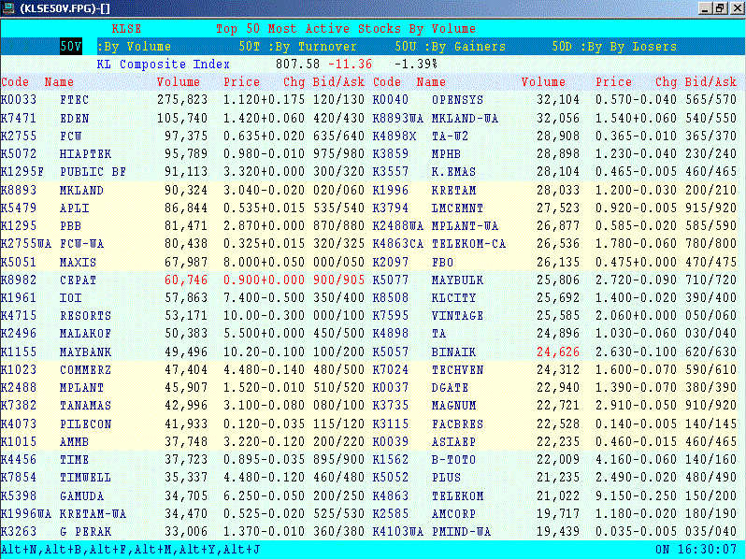The image size is (746, 560).
Task: Select the OPENSYS stock name
Action: (458, 100)
